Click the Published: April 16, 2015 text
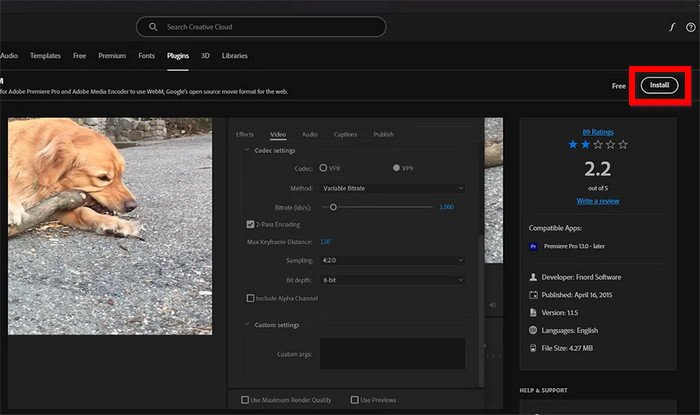The height and width of the screenshot is (415, 700). pos(576,295)
